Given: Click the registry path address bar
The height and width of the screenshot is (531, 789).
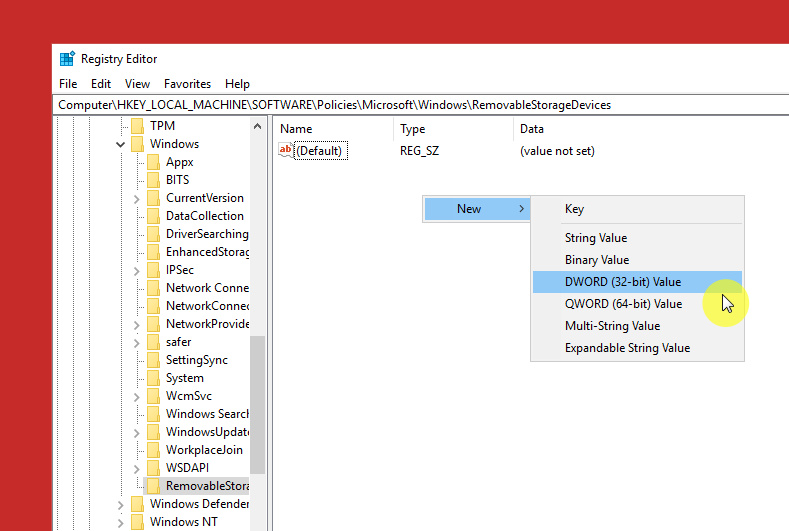Looking at the screenshot, I should click(x=421, y=105).
